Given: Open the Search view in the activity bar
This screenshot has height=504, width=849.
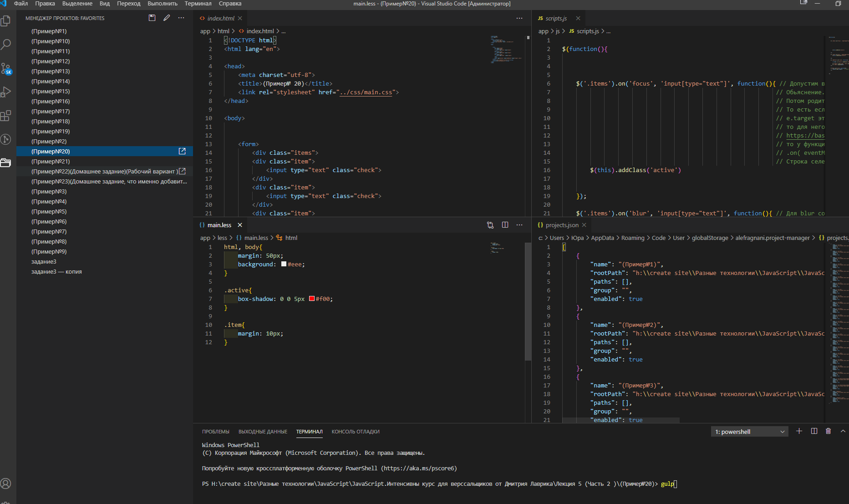Looking at the screenshot, I should click(x=6, y=45).
